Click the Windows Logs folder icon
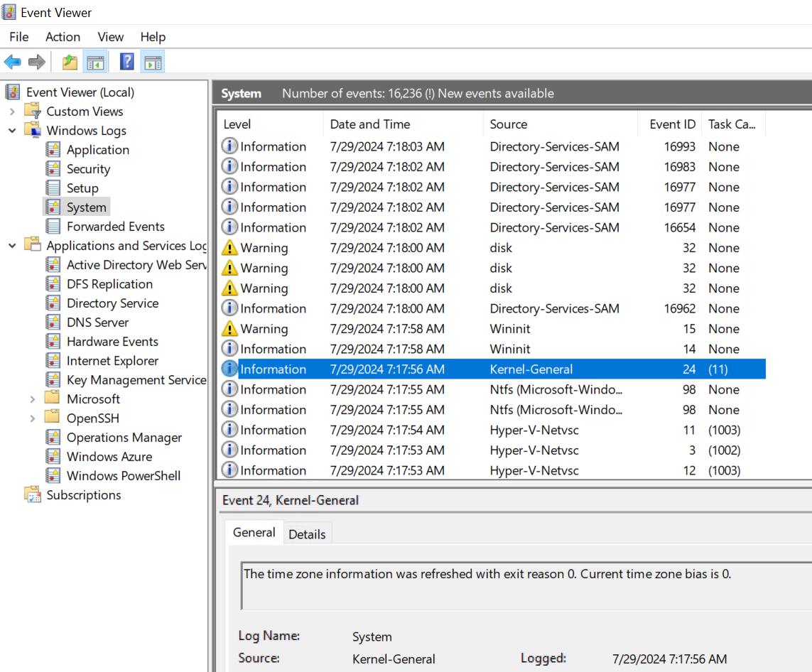 click(x=33, y=130)
